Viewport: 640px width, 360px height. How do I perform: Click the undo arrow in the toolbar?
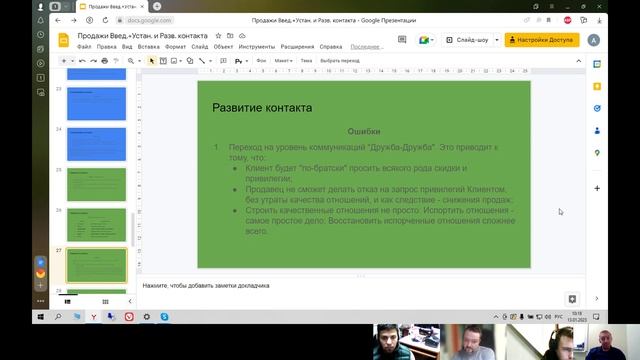coord(82,61)
